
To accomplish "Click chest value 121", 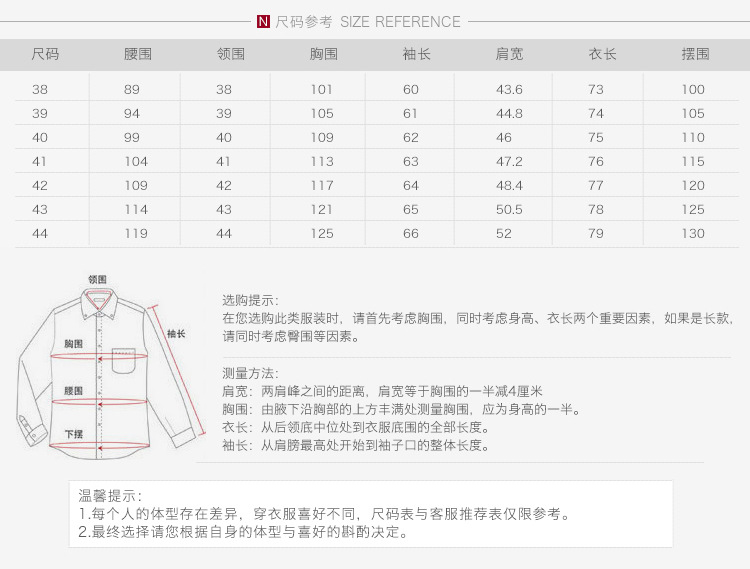I will click(x=321, y=209).
